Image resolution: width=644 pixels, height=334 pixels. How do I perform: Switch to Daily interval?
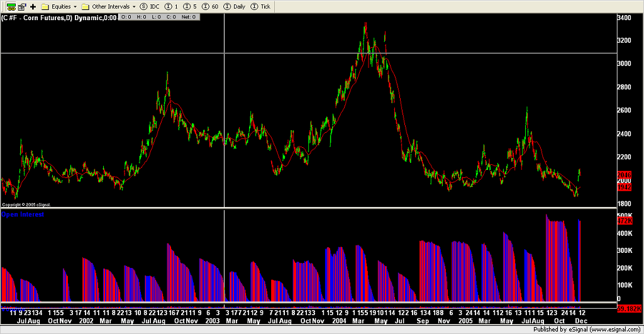tap(235, 6)
